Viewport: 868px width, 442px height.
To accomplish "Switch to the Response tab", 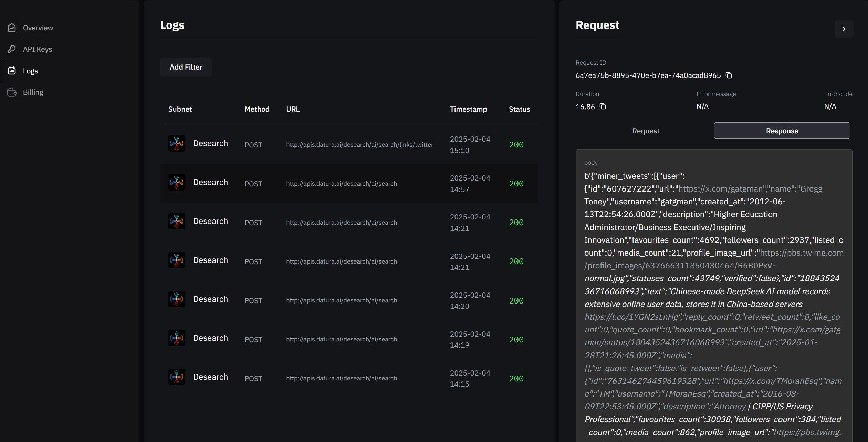I will (x=782, y=131).
